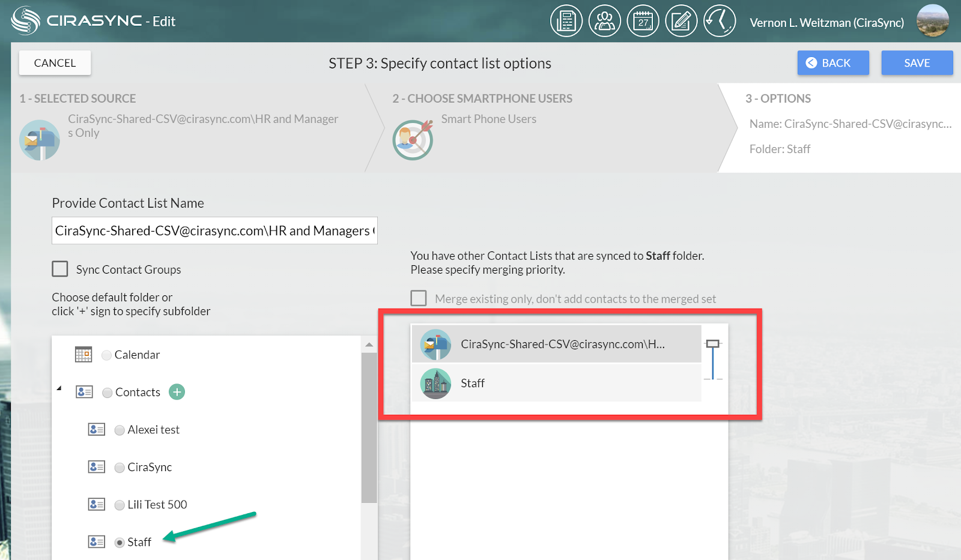The image size is (961, 560).
Task: Open the edit notepad icon in header
Action: 682,21
